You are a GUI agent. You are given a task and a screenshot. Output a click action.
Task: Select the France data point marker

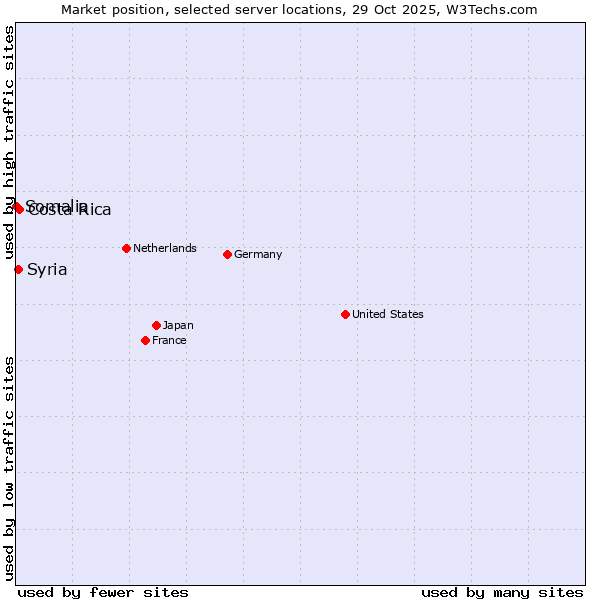click(x=145, y=340)
